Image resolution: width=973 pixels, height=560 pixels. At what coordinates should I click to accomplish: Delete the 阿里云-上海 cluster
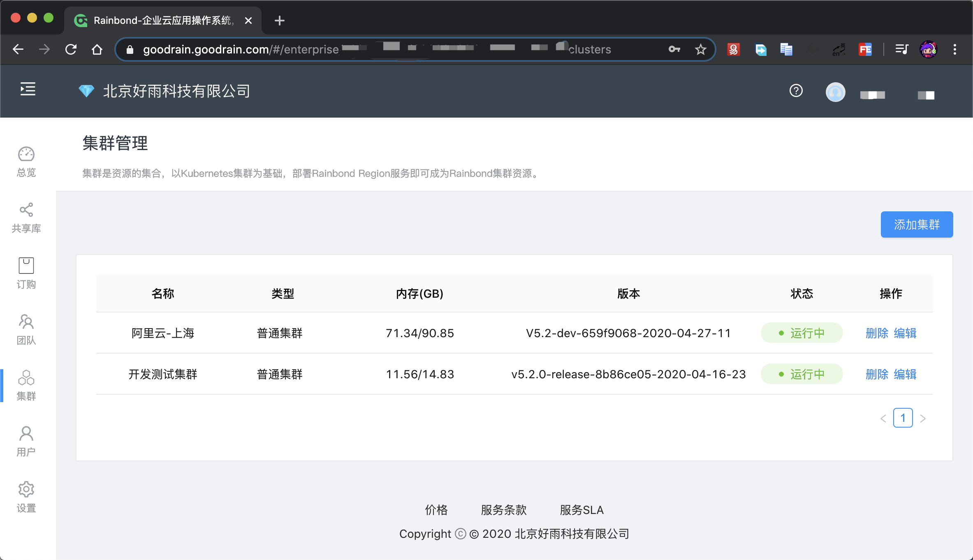coord(877,333)
